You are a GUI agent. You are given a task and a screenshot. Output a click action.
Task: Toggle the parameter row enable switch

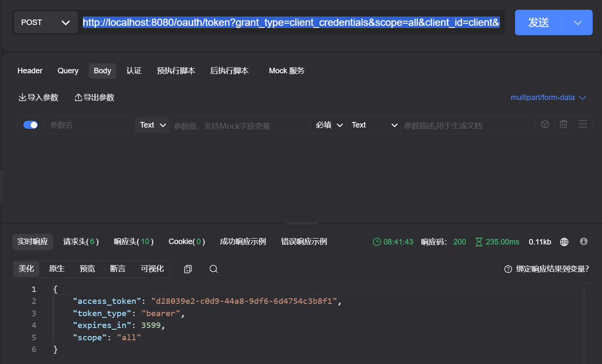31,125
